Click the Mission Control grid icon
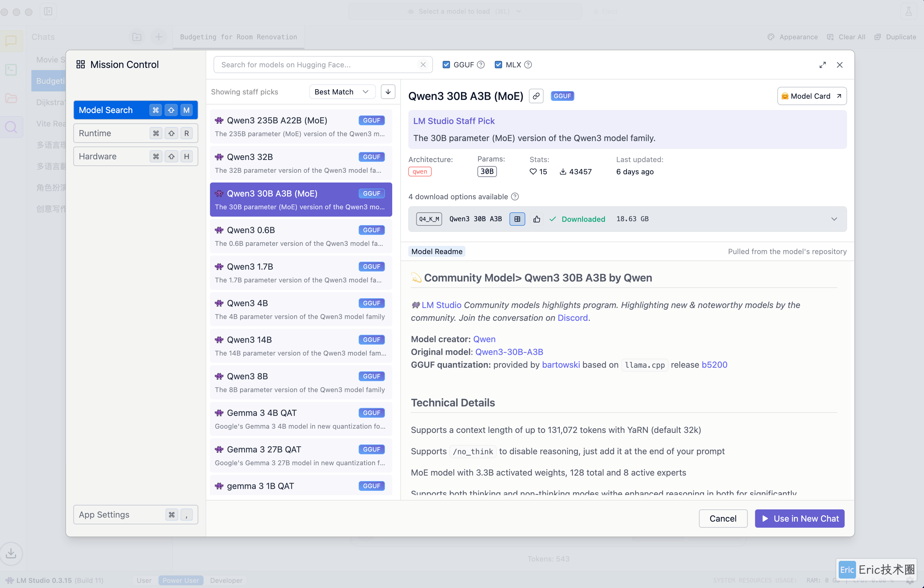Image resolution: width=924 pixels, height=588 pixels. pyautogui.click(x=80, y=64)
